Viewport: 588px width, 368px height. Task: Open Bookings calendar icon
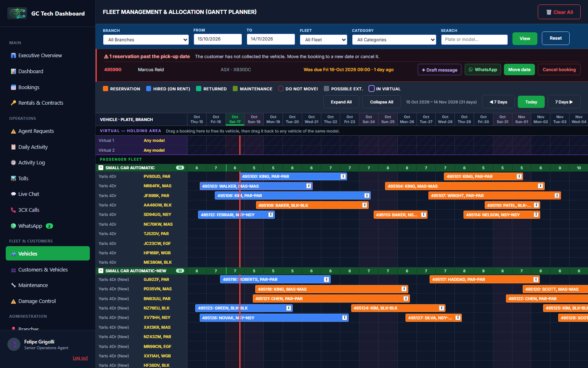pyautogui.click(x=13, y=88)
